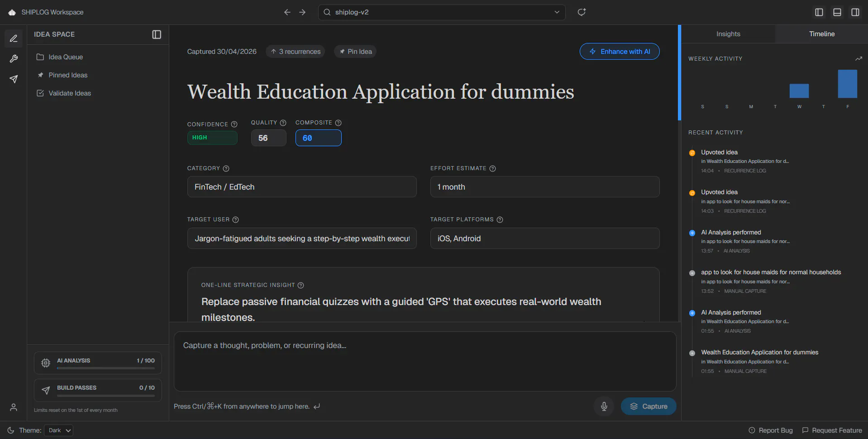Start voice capture with microphone icon
The width and height of the screenshot is (868, 439).
[604, 406]
